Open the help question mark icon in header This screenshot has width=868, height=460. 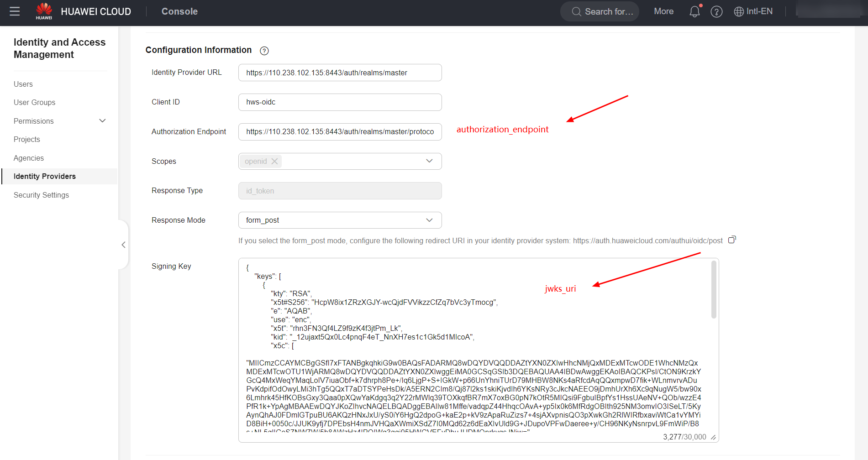[x=716, y=12]
